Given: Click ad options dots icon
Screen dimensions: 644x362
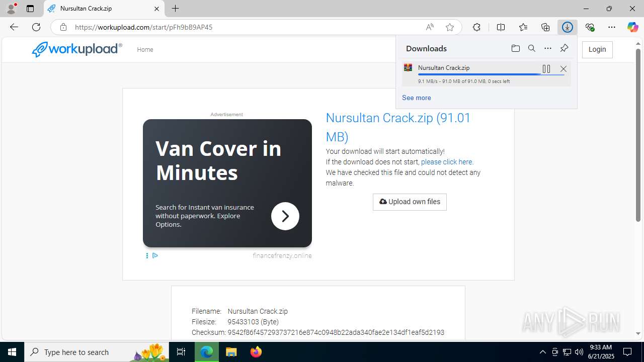Looking at the screenshot, I should [147, 255].
